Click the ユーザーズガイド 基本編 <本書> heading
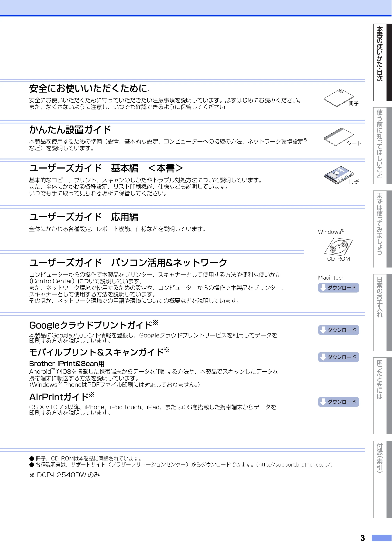 tap(106, 168)
